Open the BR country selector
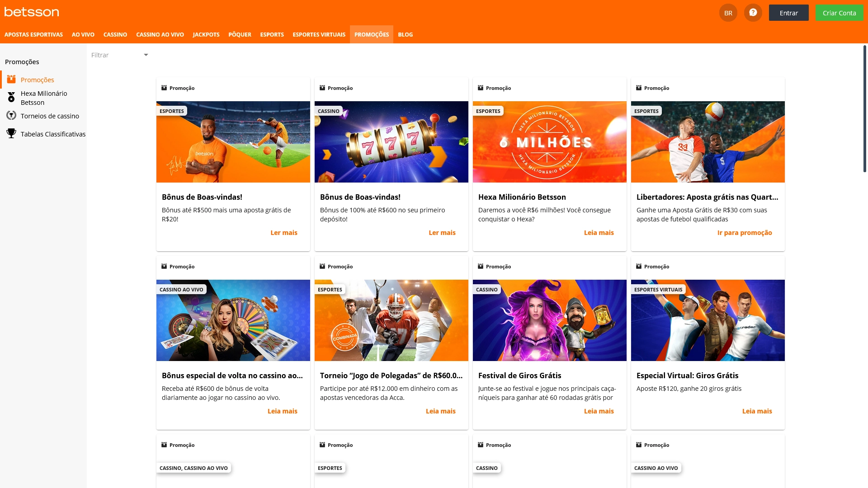 coord(728,13)
